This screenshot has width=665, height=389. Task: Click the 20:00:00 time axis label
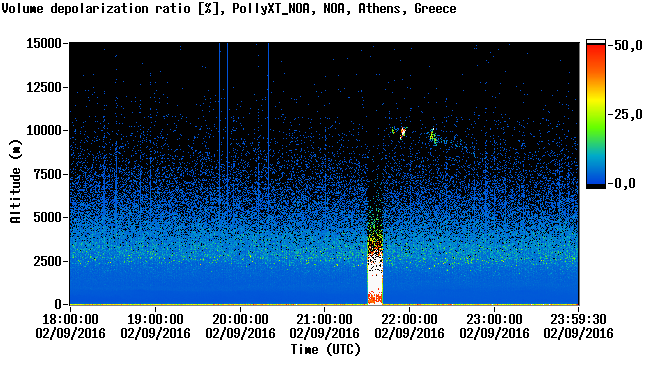point(240,319)
